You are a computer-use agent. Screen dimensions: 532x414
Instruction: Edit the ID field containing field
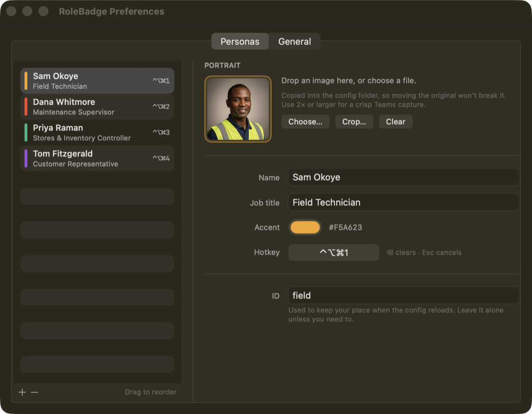click(403, 295)
